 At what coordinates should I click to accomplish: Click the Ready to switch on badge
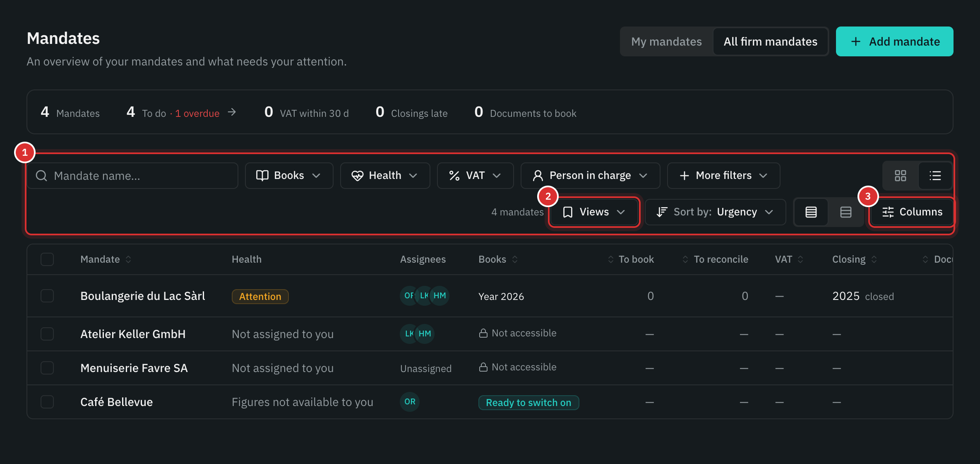click(528, 403)
